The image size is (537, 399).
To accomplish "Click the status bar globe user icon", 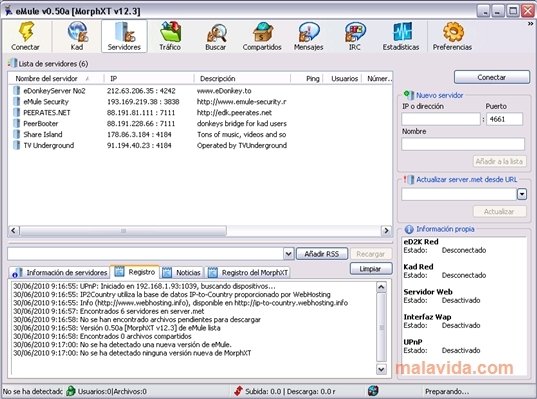I will click(x=71, y=391).
